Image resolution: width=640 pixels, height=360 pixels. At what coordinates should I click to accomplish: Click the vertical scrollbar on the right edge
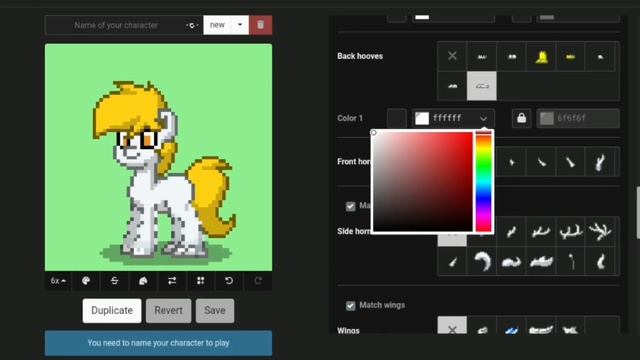click(638, 212)
